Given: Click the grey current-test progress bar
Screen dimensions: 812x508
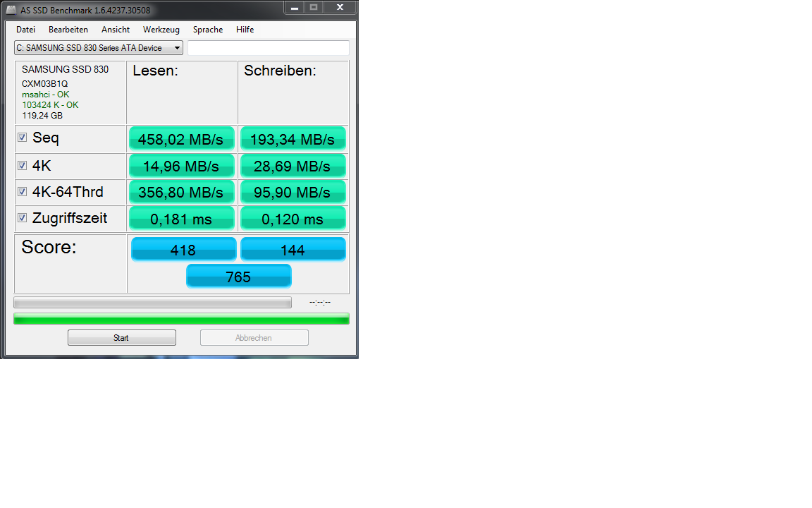Looking at the screenshot, I should pos(152,302).
